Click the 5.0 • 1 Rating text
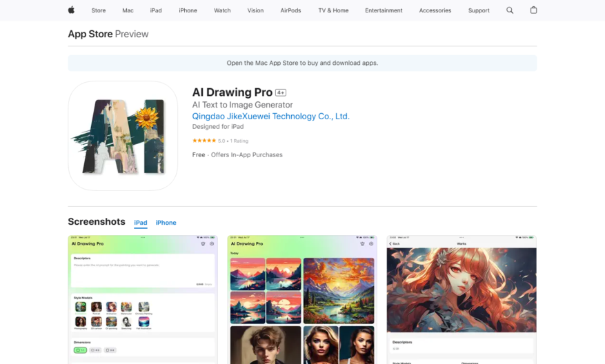 pos(233,141)
